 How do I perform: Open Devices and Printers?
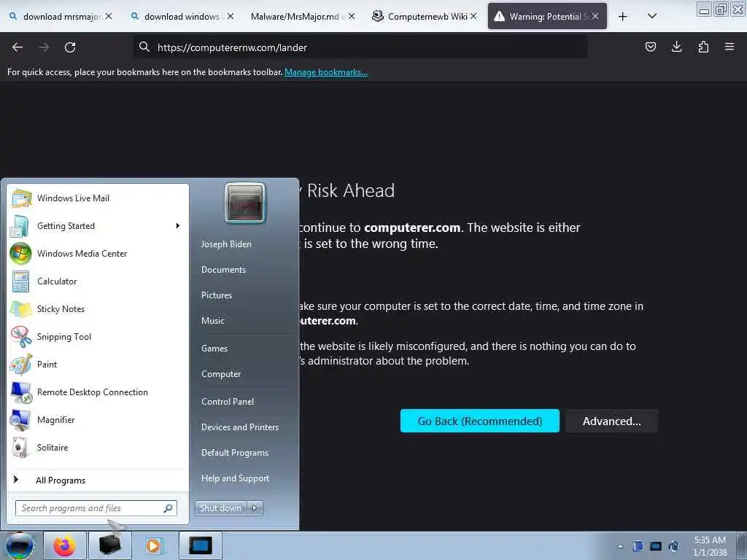(x=240, y=427)
